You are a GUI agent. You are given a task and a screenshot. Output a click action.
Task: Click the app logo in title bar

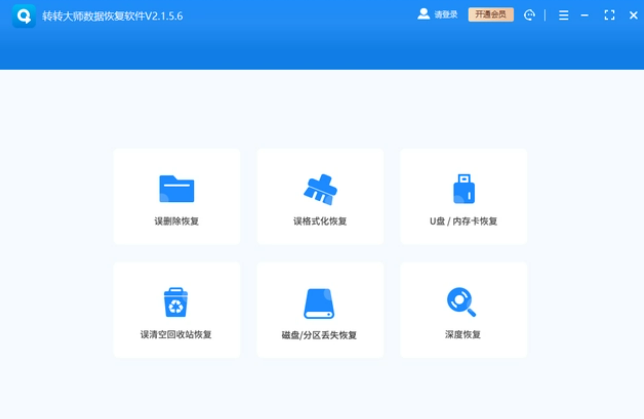24,16
